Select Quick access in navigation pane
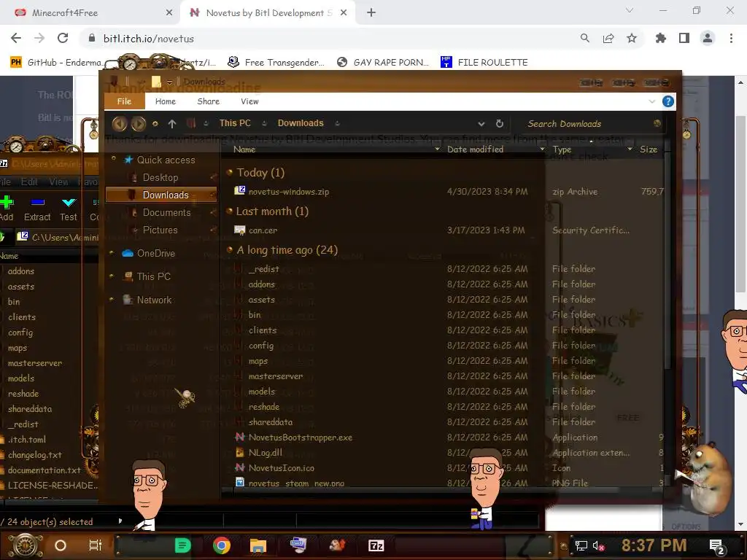The width and height of the screenshot is (747, 560). point(166,160)
